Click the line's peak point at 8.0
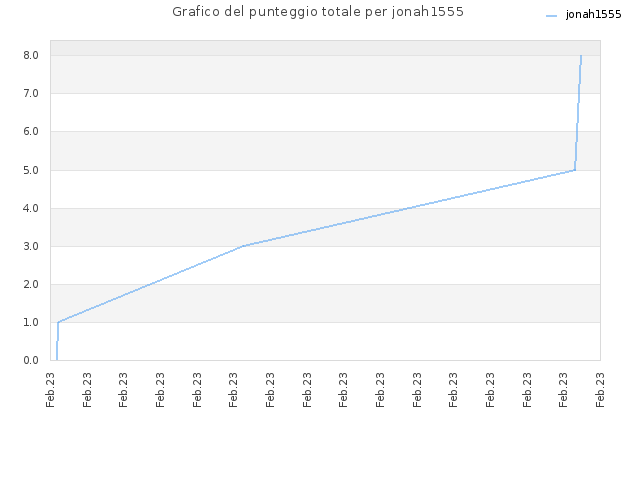The width and height of the screenshot is (640, 480). [x=581, y=56]
